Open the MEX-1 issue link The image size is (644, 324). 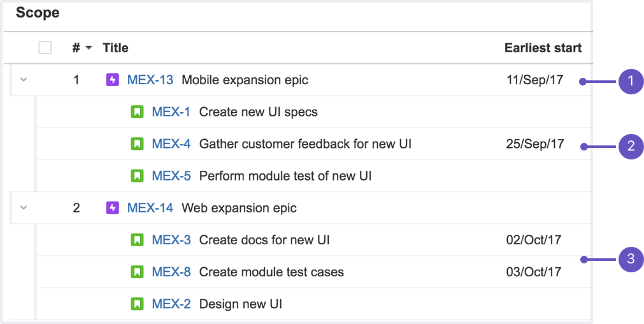point(171,112)
